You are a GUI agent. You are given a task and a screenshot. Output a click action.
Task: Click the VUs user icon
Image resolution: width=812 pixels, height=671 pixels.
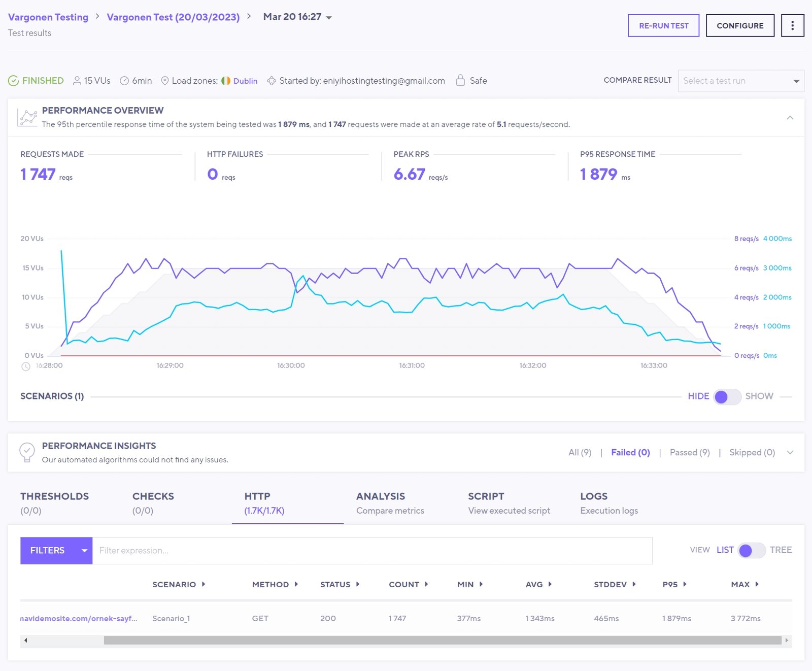tap(77, 81)
